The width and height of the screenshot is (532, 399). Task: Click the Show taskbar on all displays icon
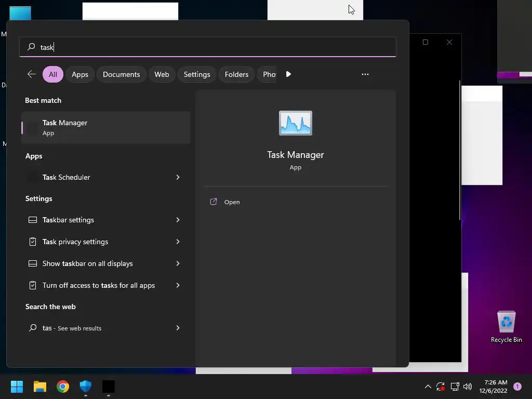[x=33, y=263]
